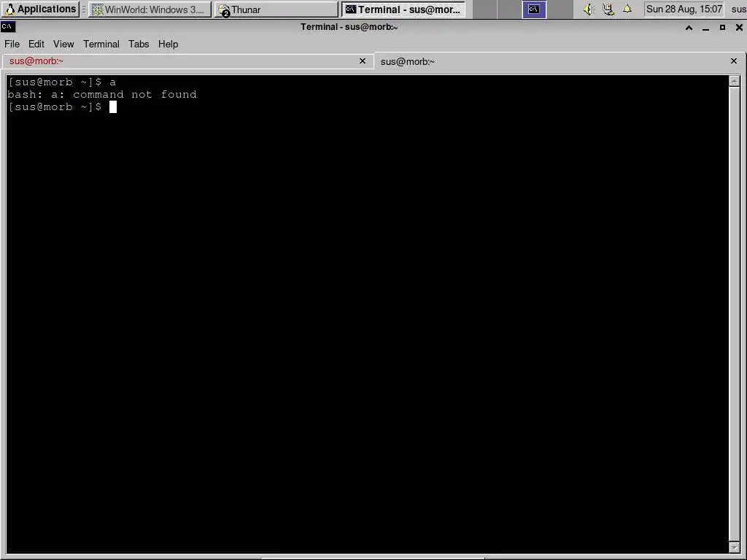
Task: Click the terminal scrollbar down arrow
Action: 735,548
